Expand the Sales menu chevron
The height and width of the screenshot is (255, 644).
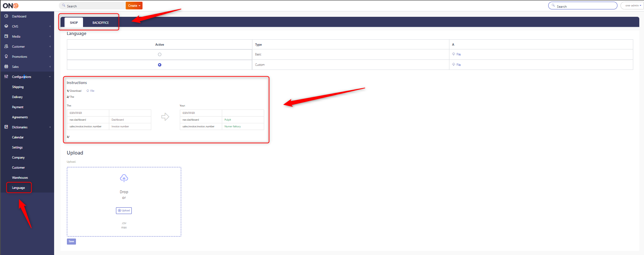coord(50,67)
